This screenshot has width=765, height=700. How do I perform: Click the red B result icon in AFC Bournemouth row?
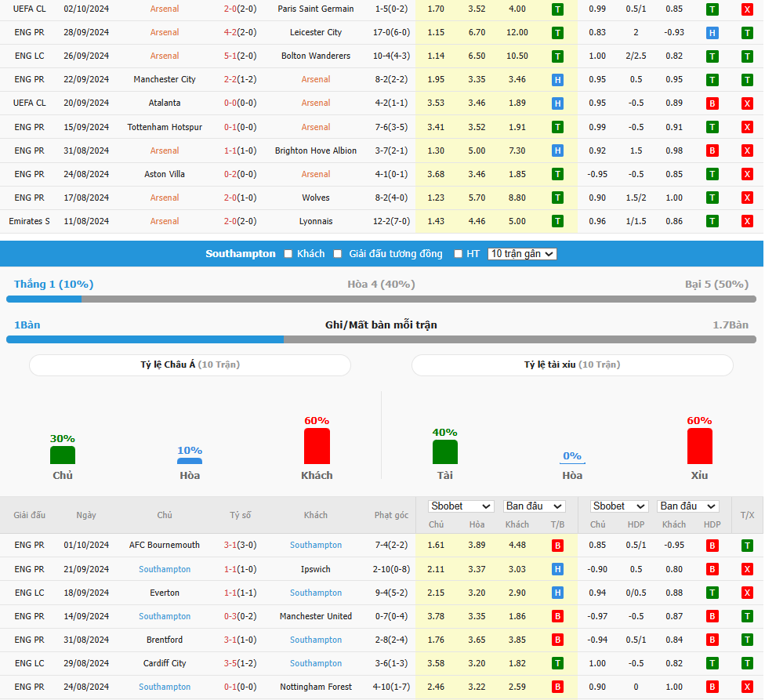point(557,546)
